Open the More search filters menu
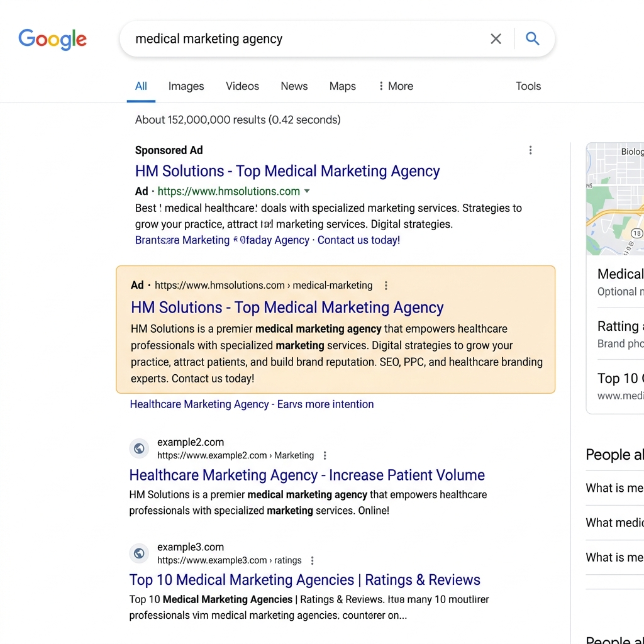Image resolution: width=644 pixels, height=644 pixels. (x=396, y=86)
